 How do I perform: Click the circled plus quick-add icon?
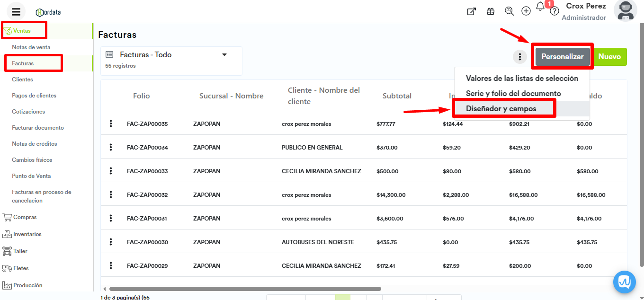tap(526, 11)
